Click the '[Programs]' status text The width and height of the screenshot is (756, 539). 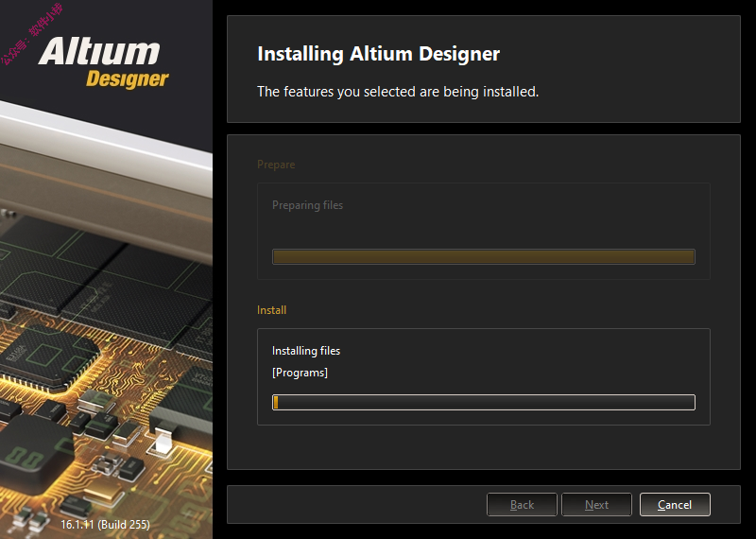[x=300, y=373]
